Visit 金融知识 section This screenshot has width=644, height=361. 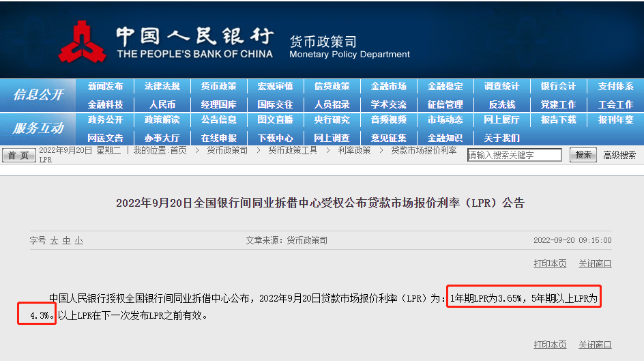click(445, 138)
